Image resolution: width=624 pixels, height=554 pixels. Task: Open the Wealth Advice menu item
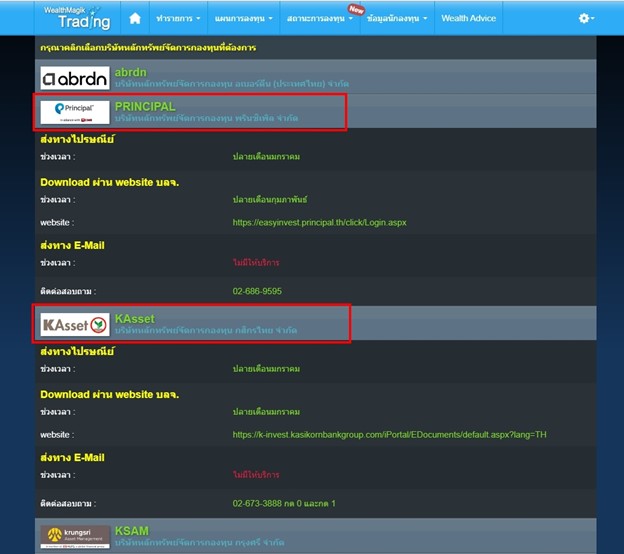point(468,18)
